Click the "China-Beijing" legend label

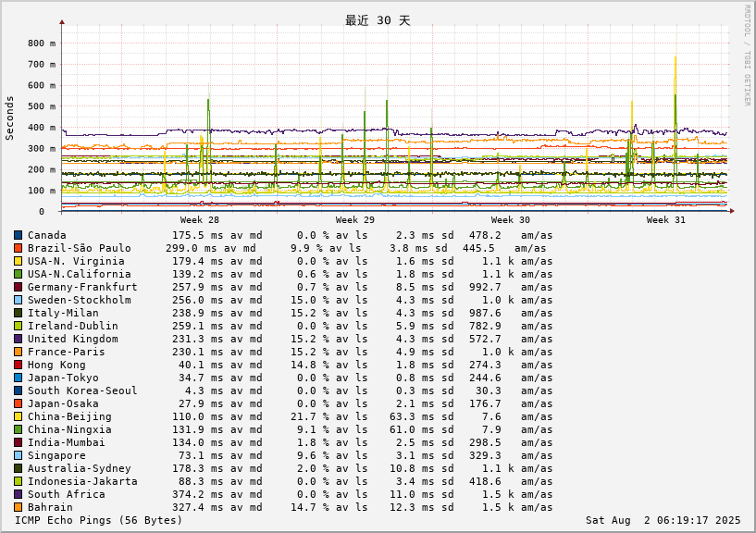click(69, 416)
